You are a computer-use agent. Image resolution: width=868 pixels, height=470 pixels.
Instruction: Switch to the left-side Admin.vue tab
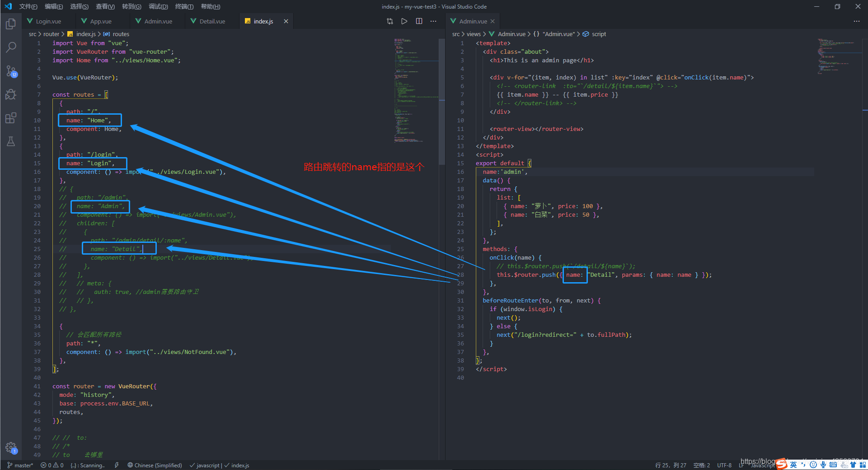click(158, 21)
